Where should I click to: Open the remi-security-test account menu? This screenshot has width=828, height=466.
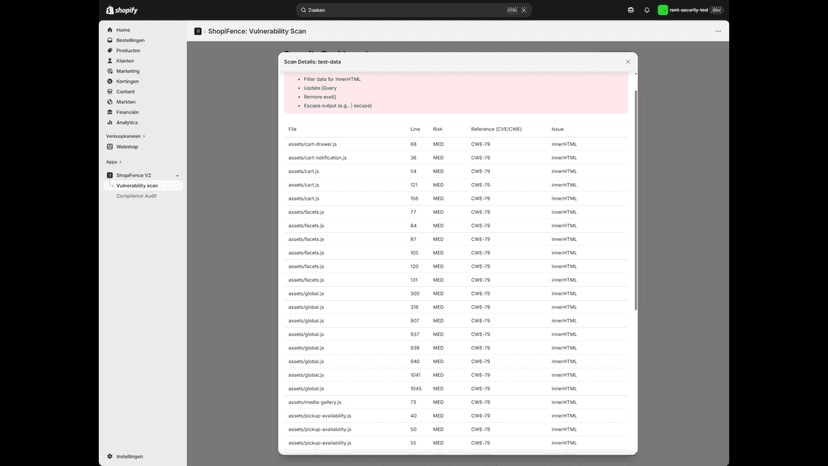(690, 10)
